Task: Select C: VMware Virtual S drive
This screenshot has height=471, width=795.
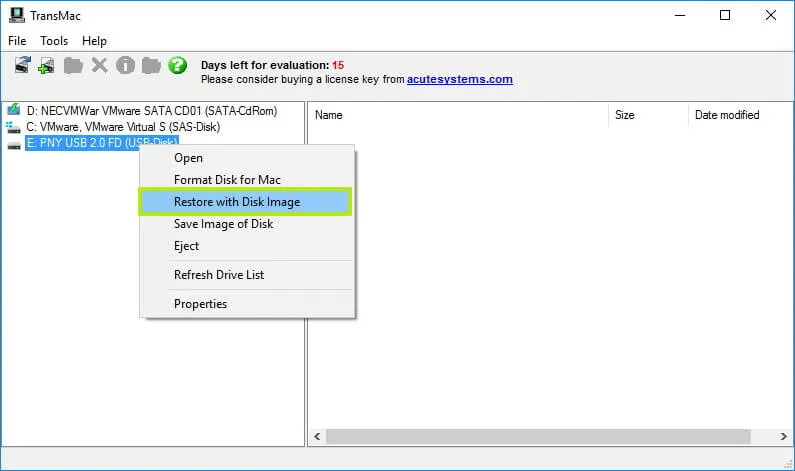Action: coord(122,127)
